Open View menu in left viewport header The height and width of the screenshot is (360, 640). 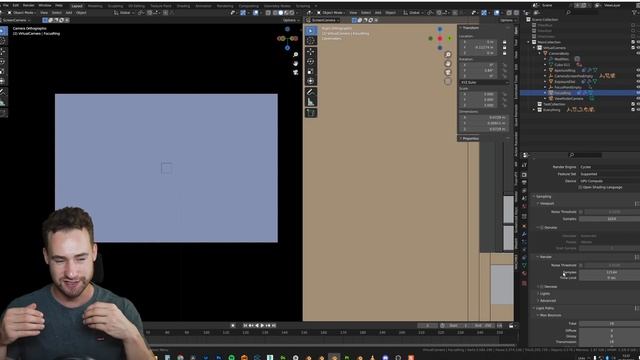[44, 13]
